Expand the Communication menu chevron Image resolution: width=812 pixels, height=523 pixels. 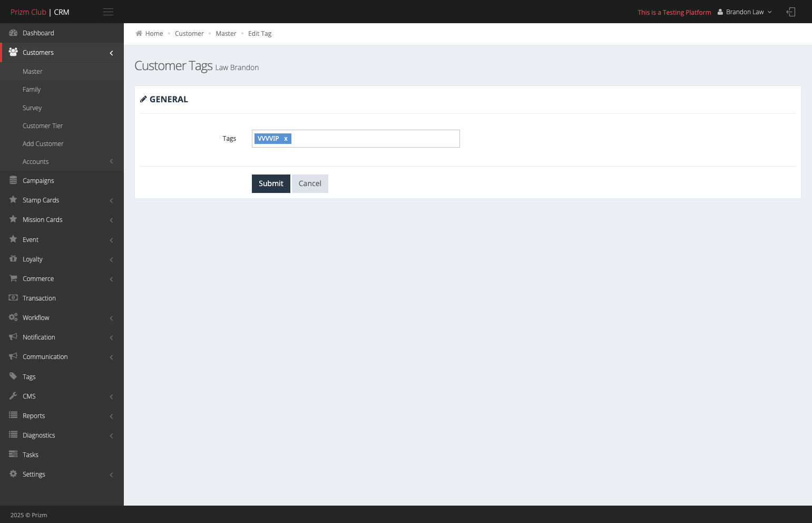click(111, 357)
